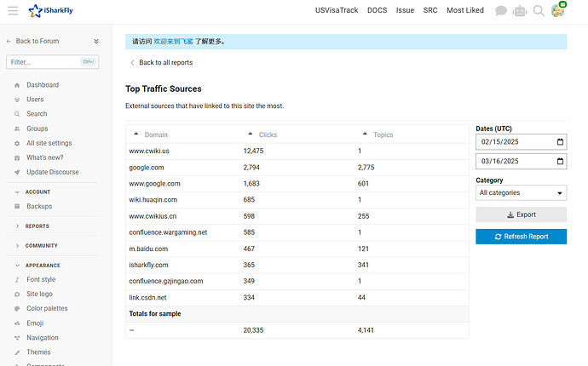Click the google.com domain cell

[x=147, y=168]
